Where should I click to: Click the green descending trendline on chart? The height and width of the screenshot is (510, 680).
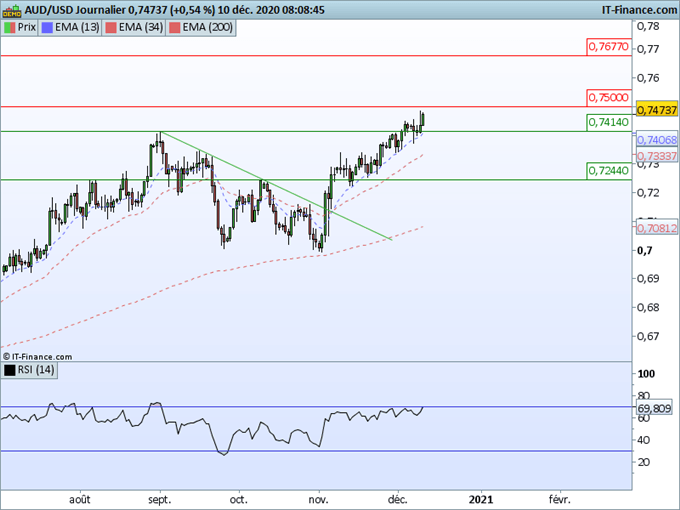(x=276, y=186)
